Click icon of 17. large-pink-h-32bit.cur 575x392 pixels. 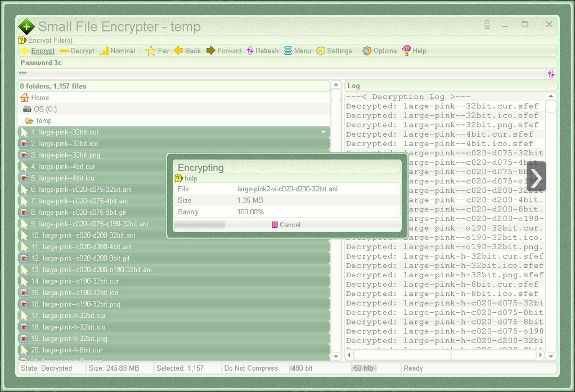tap(24, 316)
